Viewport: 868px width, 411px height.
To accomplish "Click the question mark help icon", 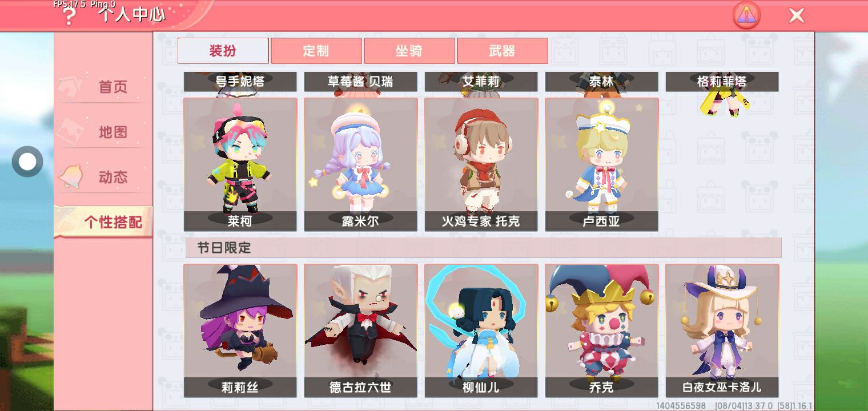I will 69,16.
